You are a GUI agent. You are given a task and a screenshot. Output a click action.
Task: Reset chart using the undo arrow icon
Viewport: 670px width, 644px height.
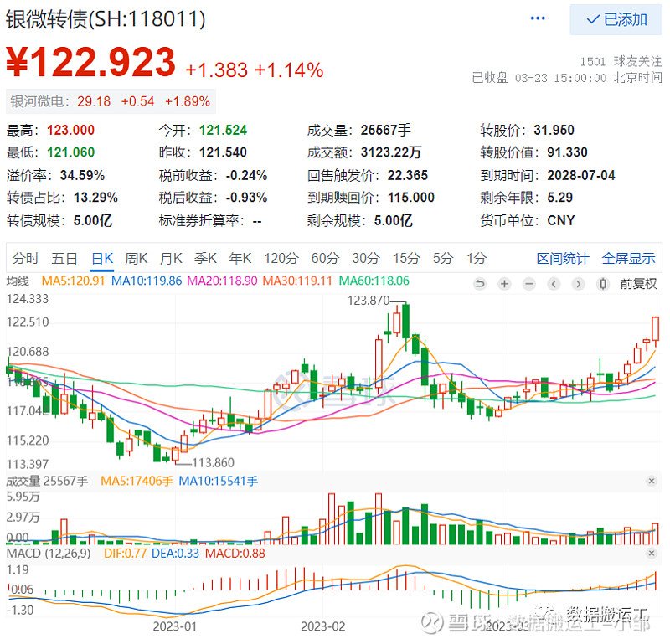coord(480,284)
